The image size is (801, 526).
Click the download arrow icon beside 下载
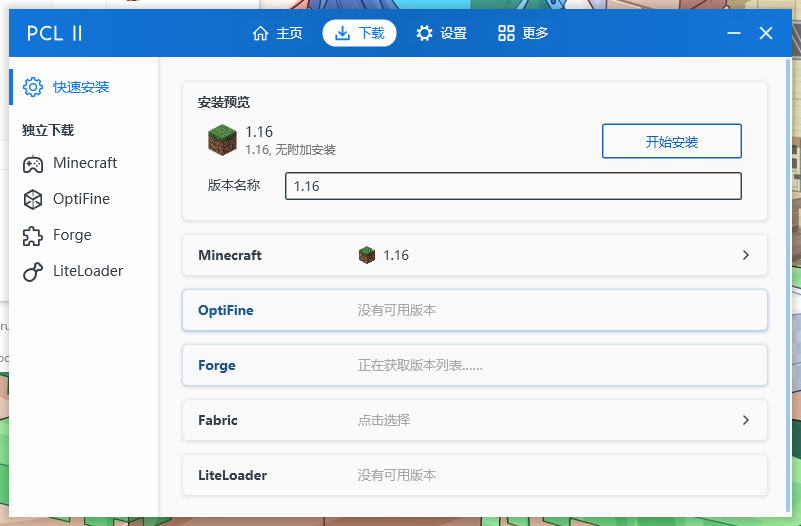tap(342, 33)
